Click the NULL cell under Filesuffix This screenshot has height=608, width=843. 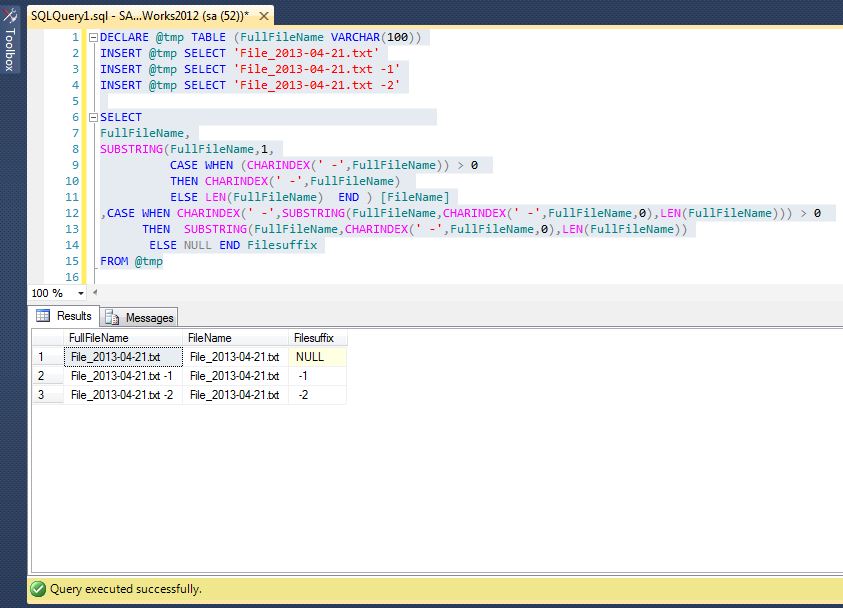(x=307, y=358)
